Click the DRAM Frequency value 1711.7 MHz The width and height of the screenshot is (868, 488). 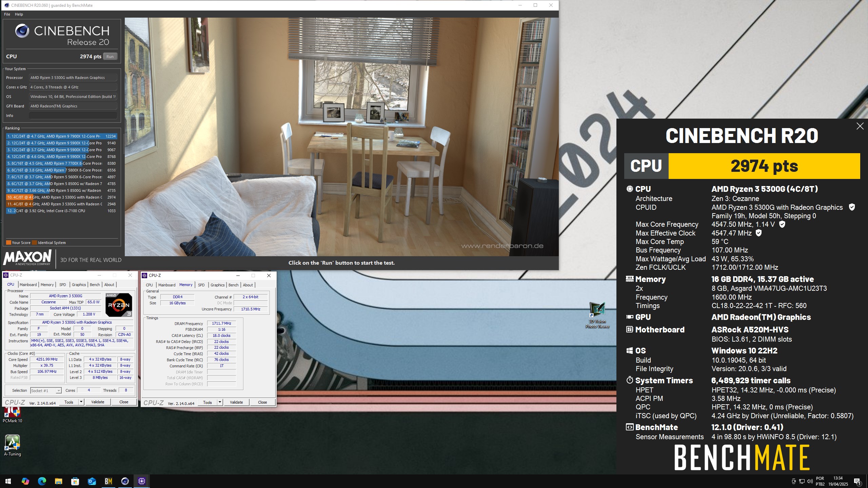[221, 323]
